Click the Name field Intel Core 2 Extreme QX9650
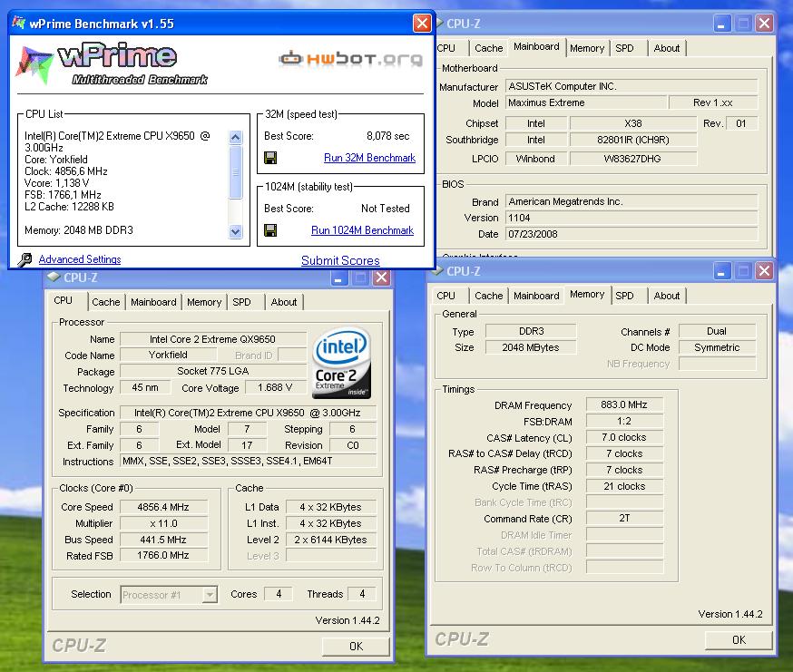Viewport: 793px width, 672px height. coord(213,339)
